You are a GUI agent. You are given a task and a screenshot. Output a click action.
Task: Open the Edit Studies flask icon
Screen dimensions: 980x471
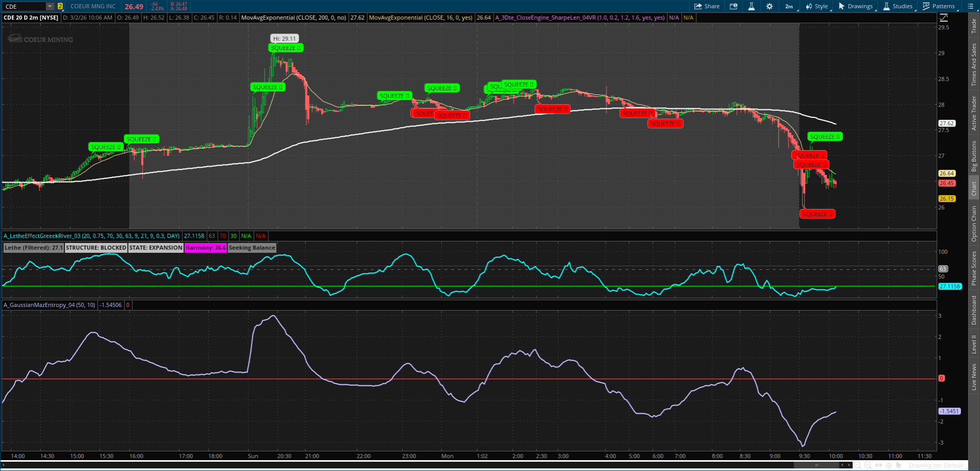tap(752, 6)
